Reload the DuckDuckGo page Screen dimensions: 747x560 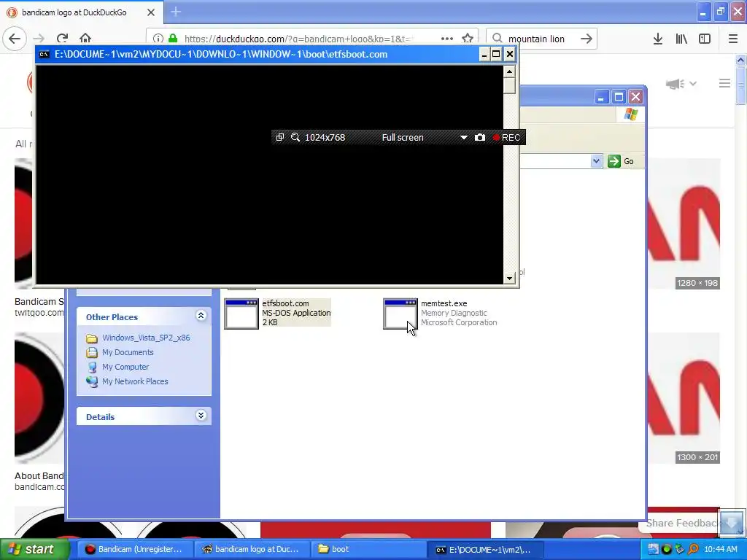tap(62, 39)
